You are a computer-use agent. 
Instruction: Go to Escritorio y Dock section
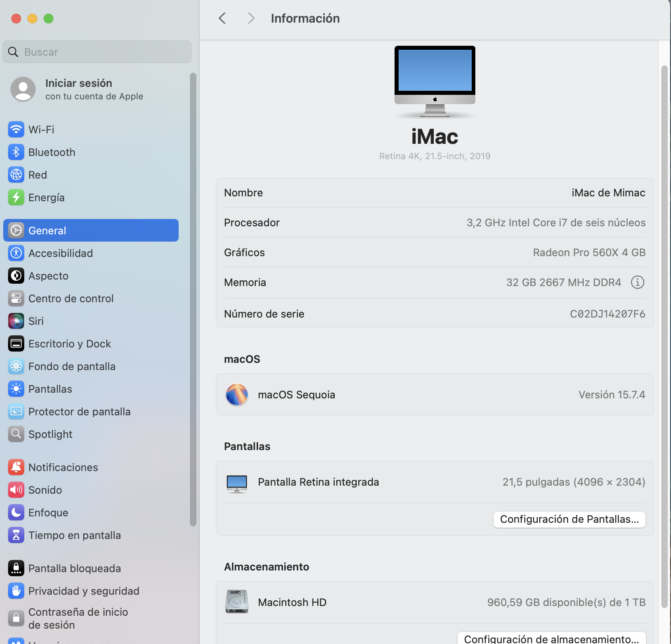click(70, 344)
